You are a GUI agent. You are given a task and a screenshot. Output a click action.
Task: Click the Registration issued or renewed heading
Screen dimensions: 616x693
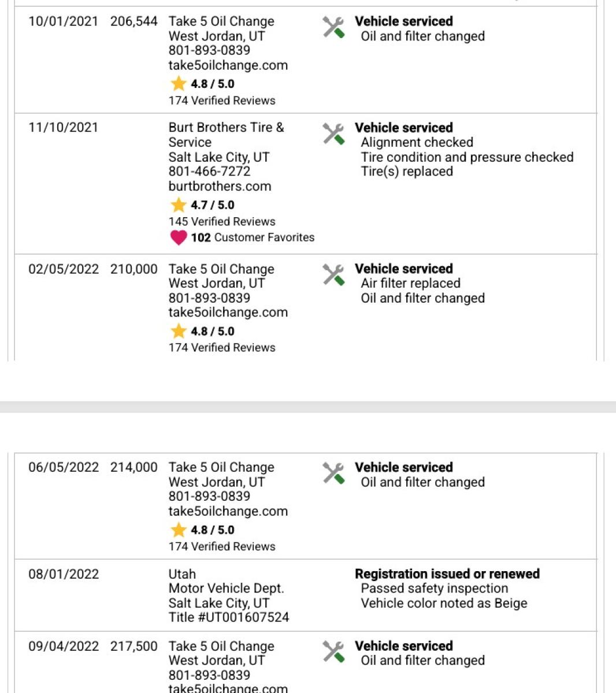pos(447,574)
